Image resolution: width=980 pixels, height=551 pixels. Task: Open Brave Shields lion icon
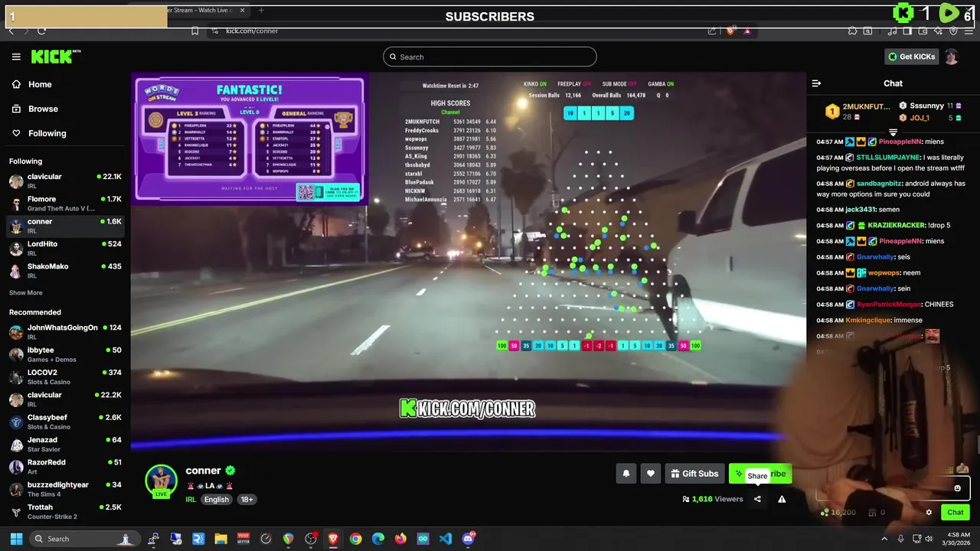coord(730,31)
